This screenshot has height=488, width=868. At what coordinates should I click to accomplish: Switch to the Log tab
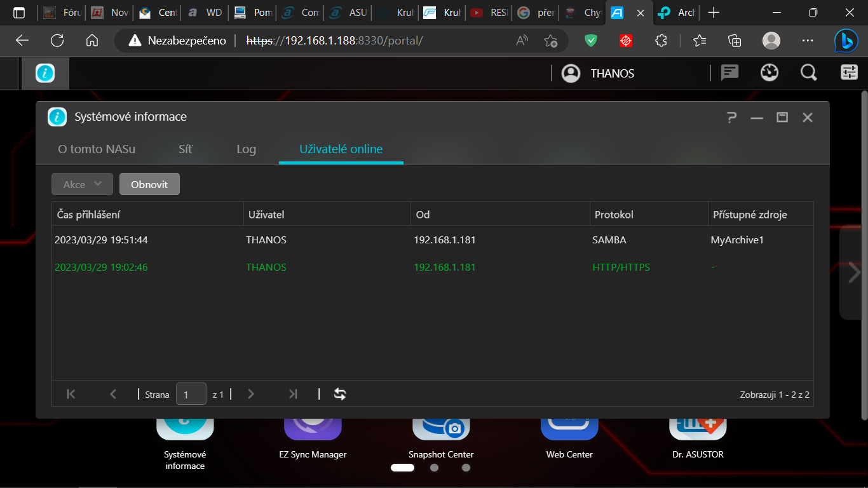click(x=246, y=149)
